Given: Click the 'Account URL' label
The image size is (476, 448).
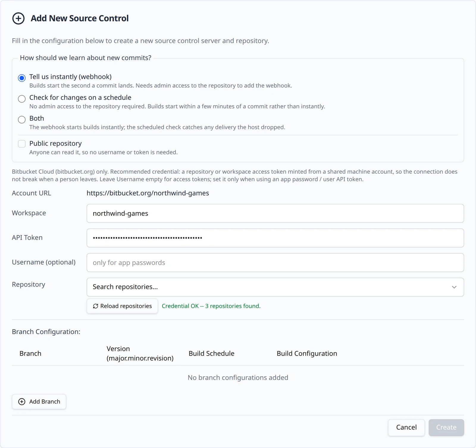Looking at the screenshot, I should coord(32,193).
